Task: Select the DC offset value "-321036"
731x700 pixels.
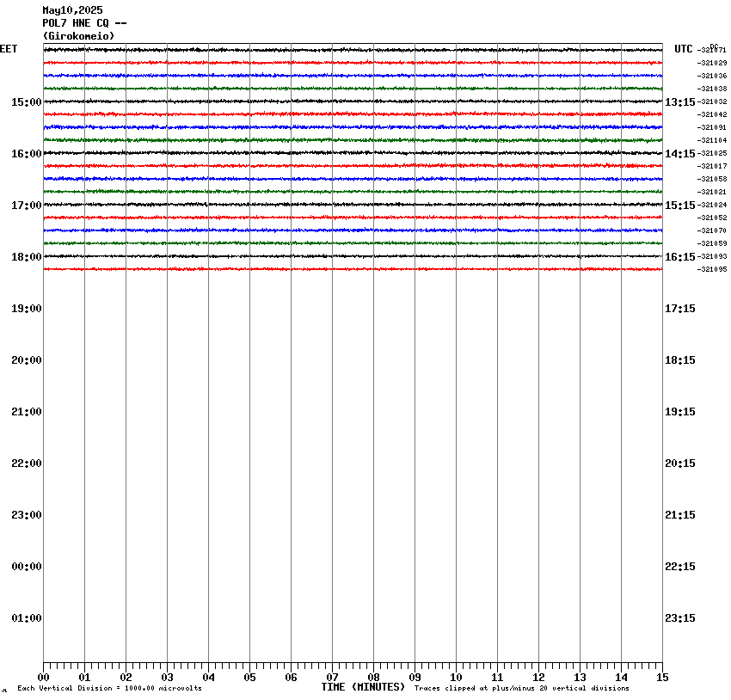Action: (x=712, y=76)
